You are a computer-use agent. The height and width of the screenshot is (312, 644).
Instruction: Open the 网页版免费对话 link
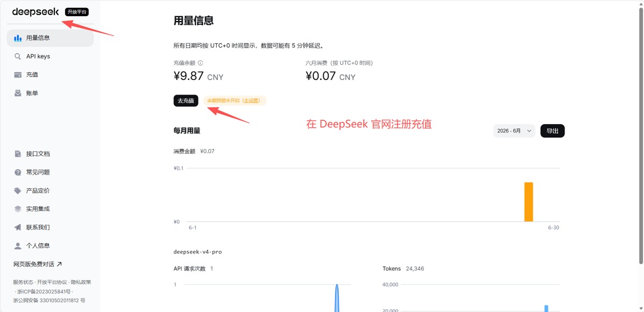pyautogui.click(x=38, y=264)
